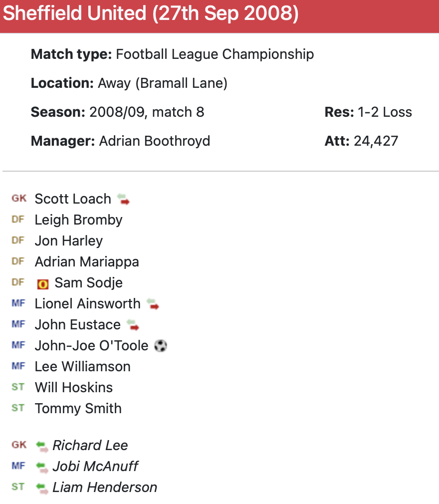Click the Sheffield United match header
This screenshot has height=504, width=439.
[151, 14]
